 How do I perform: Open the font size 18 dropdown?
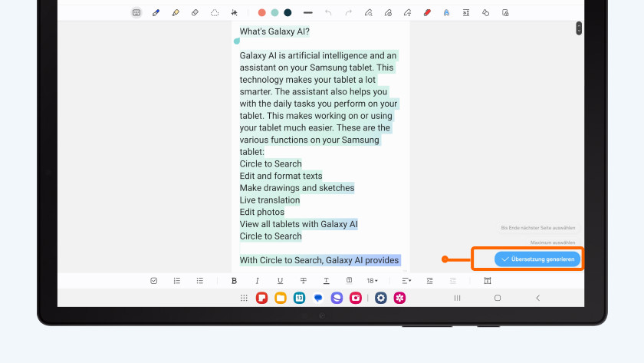(x=372, y=281)
